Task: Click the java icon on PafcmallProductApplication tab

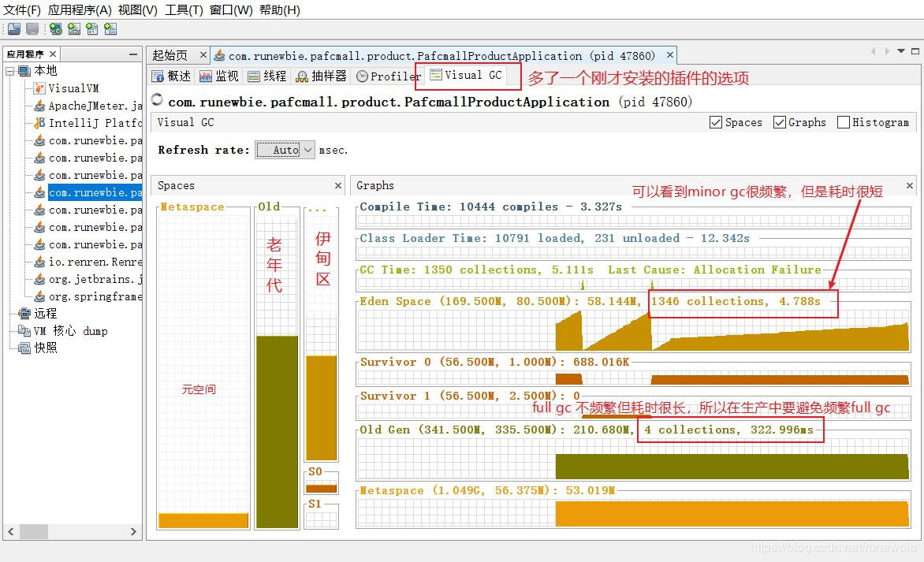Action: (x=219, y=56)
